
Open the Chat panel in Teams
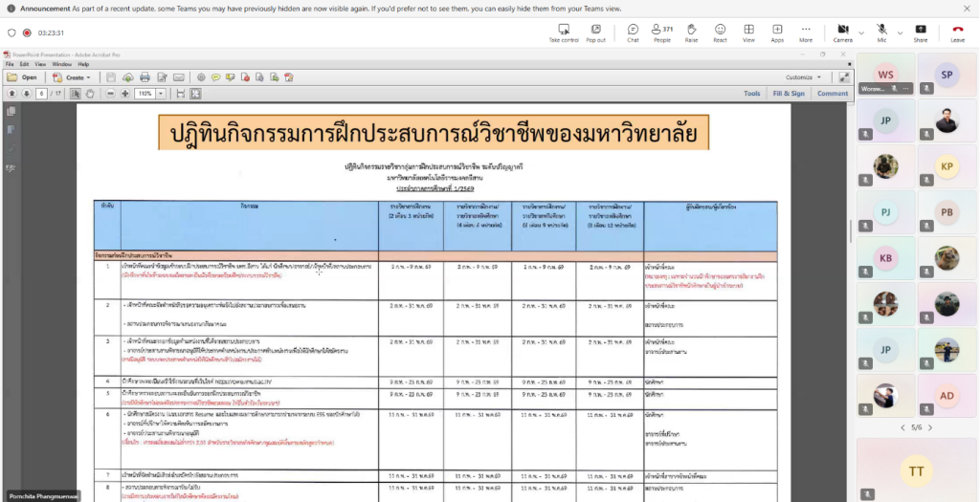(x=633, y=32)
